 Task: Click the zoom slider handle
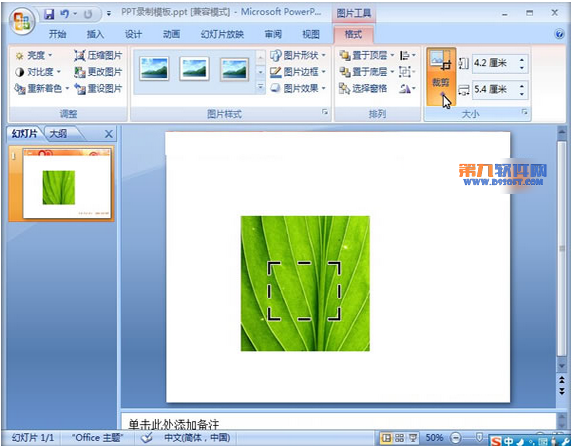click(480, 436)
